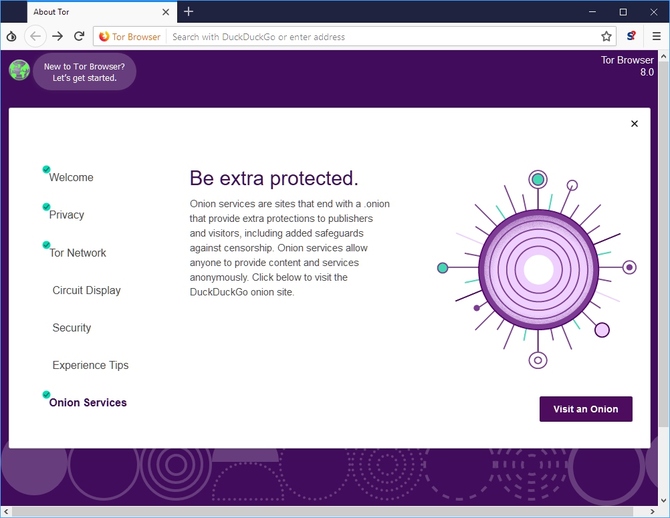Click the Tor onion button in toolbar
Image resolution: width=670 pixels, height=518 pixels.
click(x=12, y=37)
